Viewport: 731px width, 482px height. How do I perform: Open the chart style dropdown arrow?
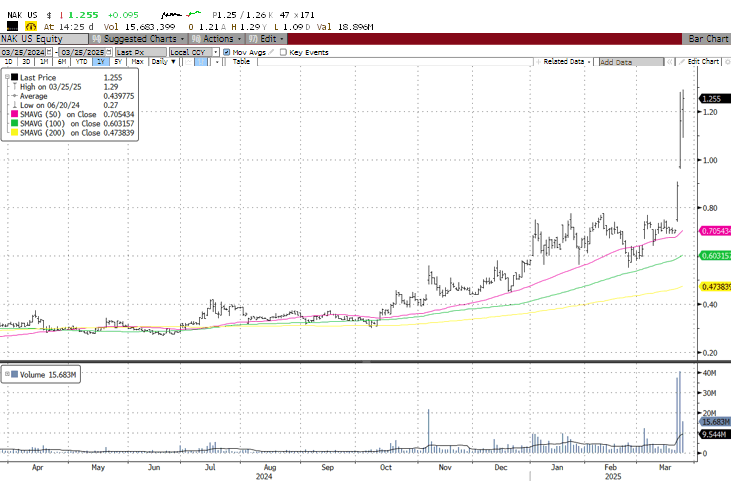217,62
